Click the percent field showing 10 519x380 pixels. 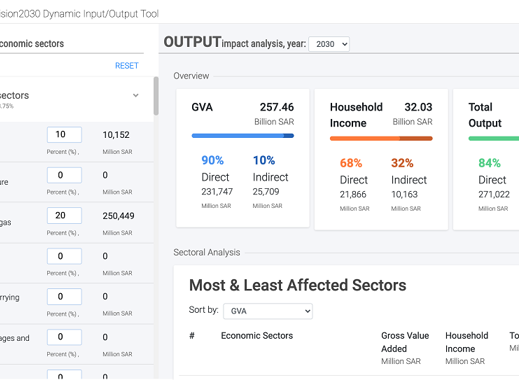click(x=64, y=135)
